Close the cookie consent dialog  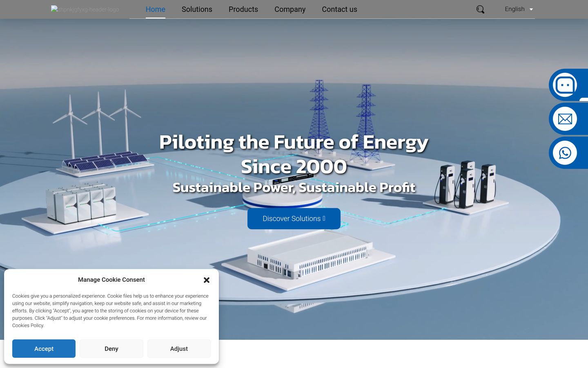pyautogui.click(x=207, y=280)
